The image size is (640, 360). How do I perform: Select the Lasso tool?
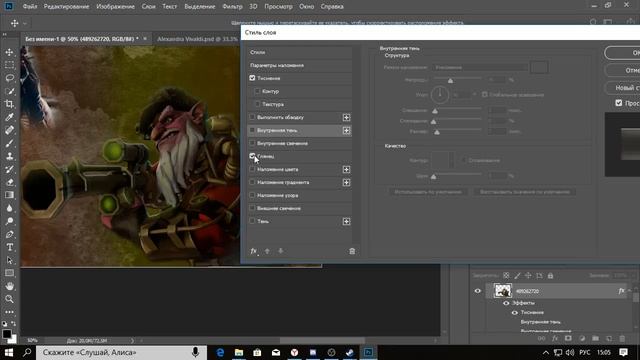click(x=9, y=78)
